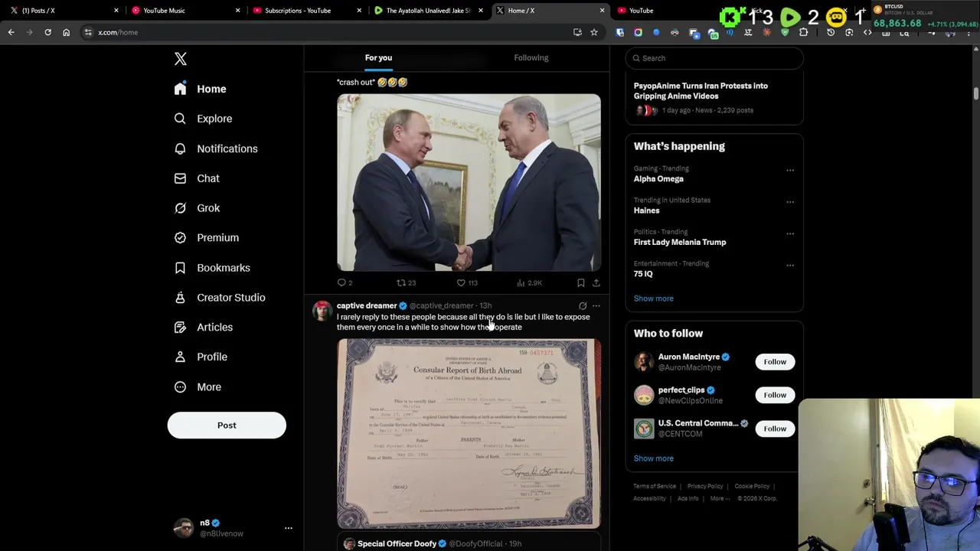The width and height of the screenshot is (980, 551).
Task: Open the Home section in the sidebar
Action: pyautogui.click(x=200, y=89)
